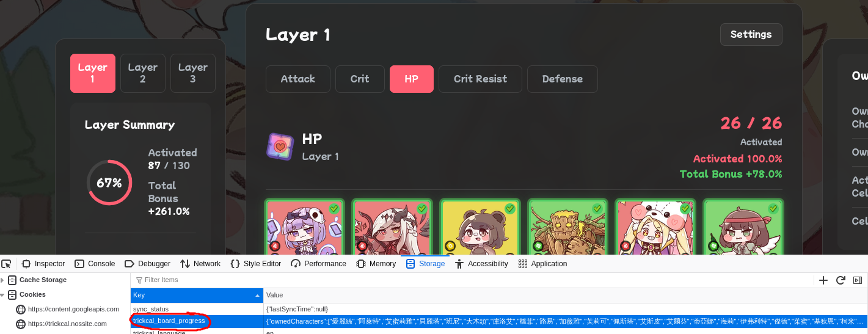Screen dimensions: 868x334
Task: Click the HP board tile icon
Action: (280, 147)
